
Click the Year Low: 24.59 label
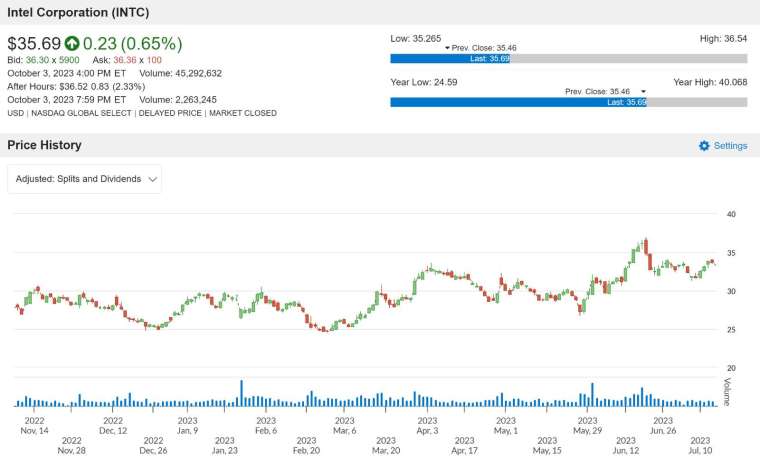point(424,82)
